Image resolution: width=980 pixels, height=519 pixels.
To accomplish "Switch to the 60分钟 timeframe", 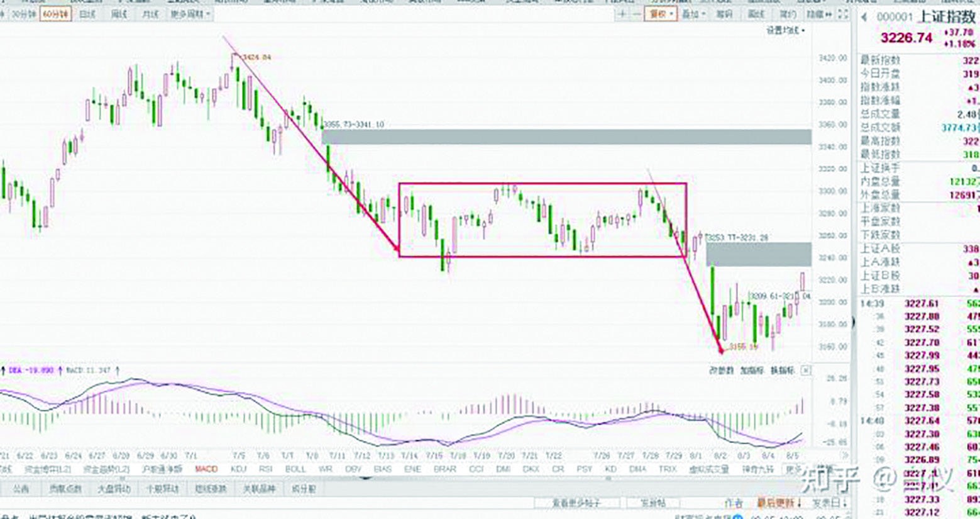I will [55, 14].
